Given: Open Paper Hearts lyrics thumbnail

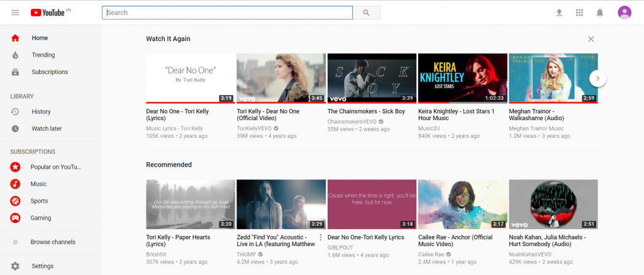Looking at the screenshot, I should pyautogui.click(x=191, y=205).
